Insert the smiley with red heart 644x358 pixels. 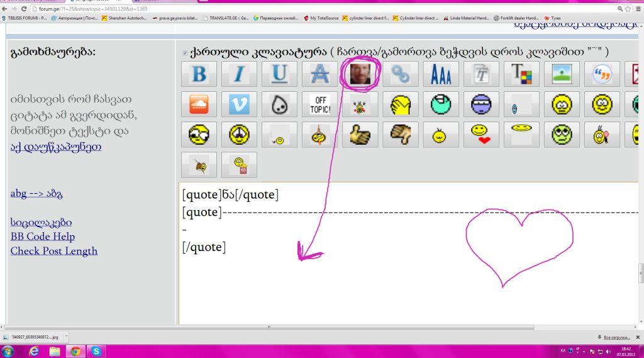coord(481,135)
